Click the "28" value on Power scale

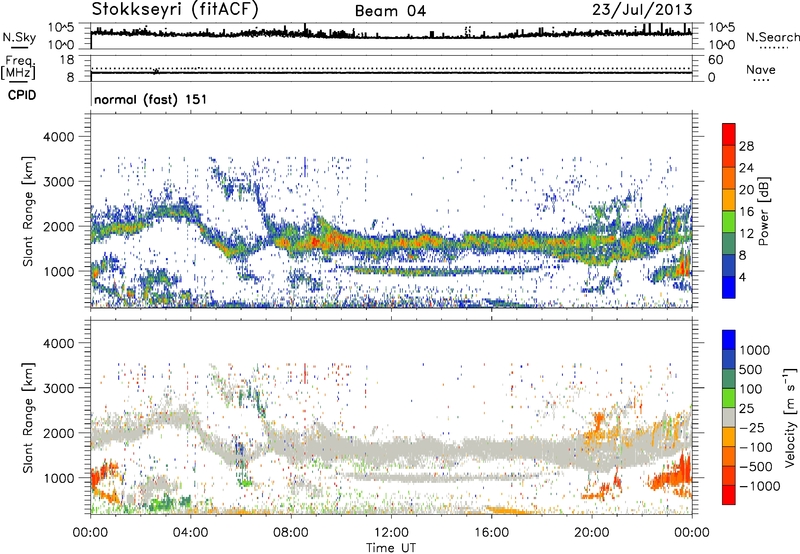point(746,146)
